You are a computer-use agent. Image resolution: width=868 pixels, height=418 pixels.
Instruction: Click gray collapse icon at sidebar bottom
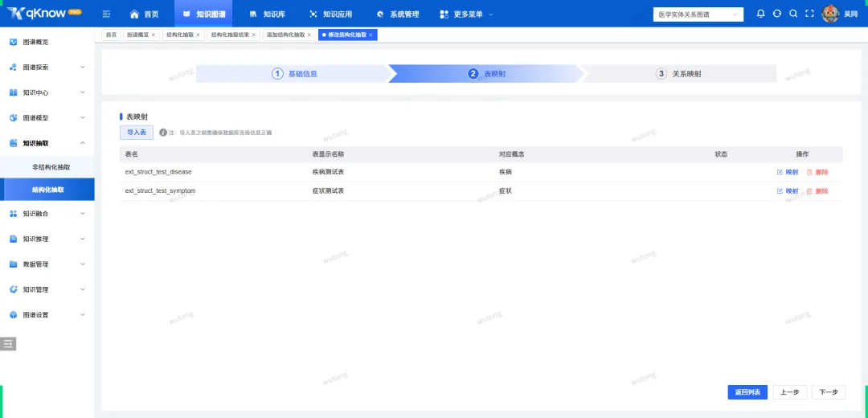8,344
